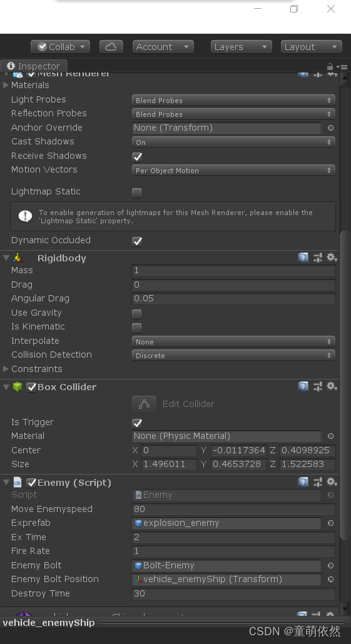The height and width of the screenshot is (644, 351).
Task: Open the Collab button menu
Action: [x=60, y=47]
